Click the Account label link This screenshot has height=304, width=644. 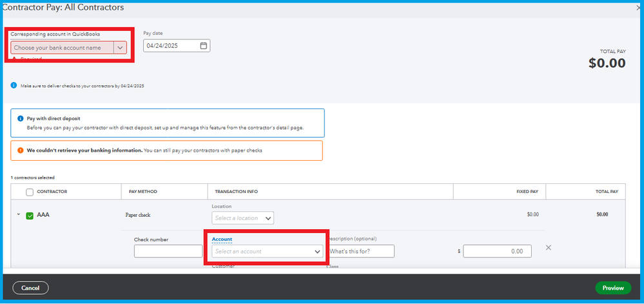222,239
